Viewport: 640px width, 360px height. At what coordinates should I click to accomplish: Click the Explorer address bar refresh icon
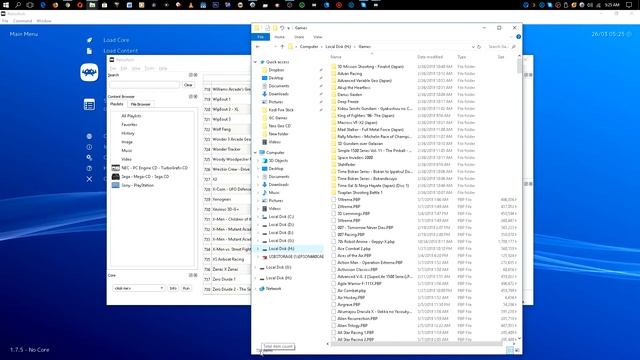(x=479, y=47)
